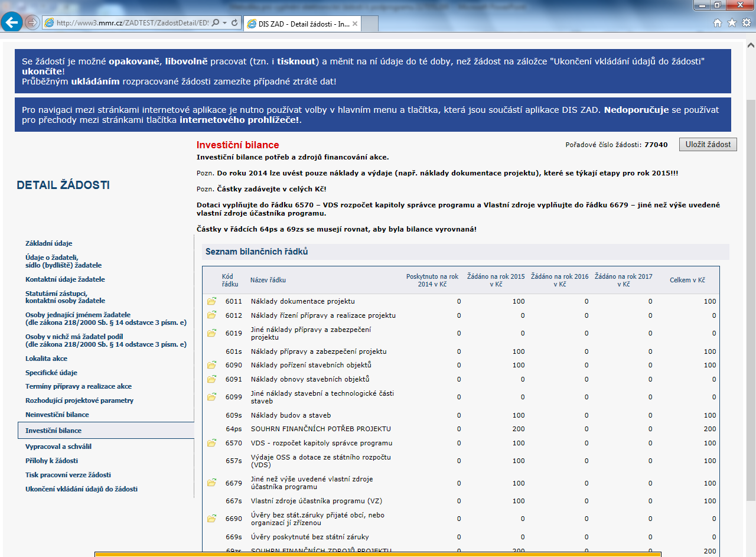Open folder icon for row 6019
The width and height of the screenshot is (756, 557).
[x=211, y=333]
